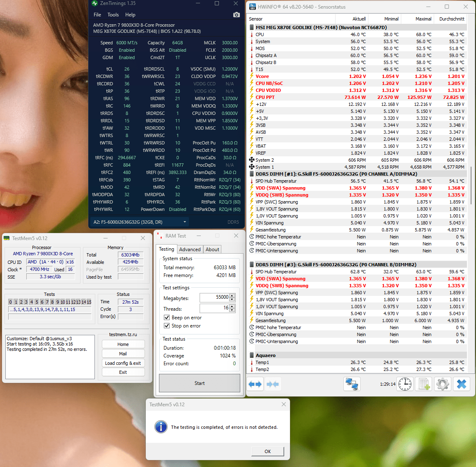Select the CPU NB/SoC sensor row
The width and height of the screenshot is (476, 467).
(358, 83)
